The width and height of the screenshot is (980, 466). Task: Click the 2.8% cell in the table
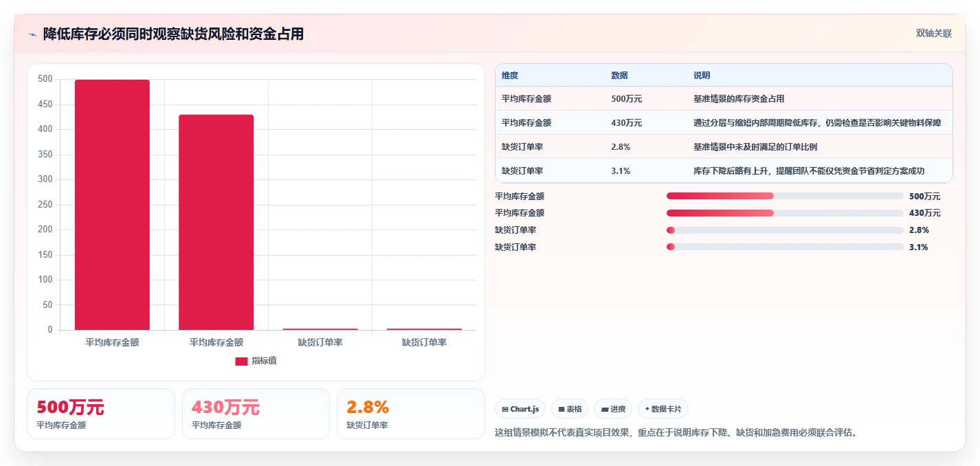pos(621,147)
